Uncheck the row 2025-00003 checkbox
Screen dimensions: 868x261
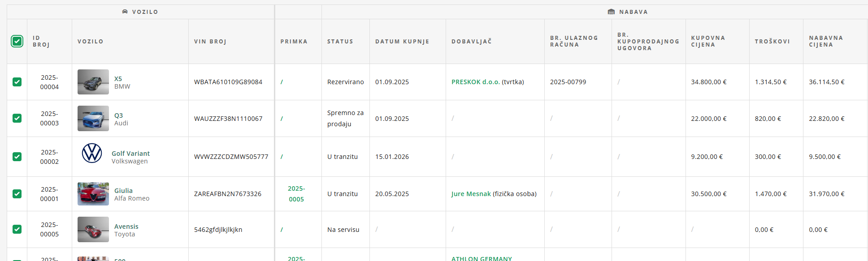(17, 118)
